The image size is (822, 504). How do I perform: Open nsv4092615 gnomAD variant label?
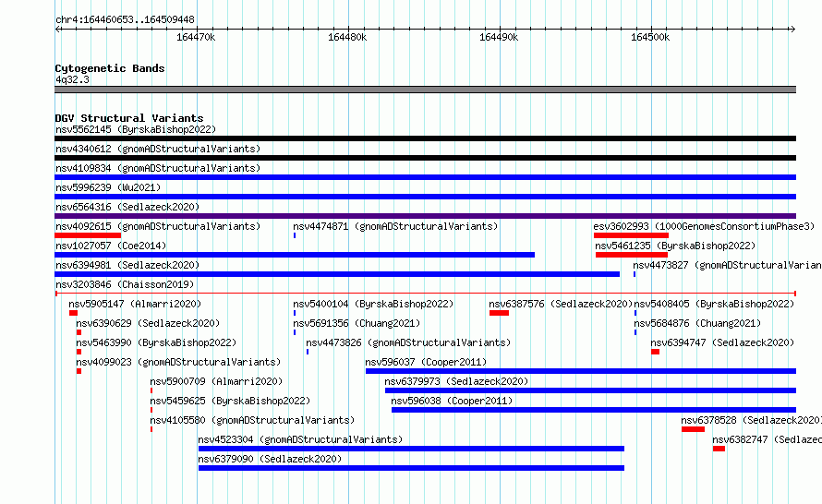158,226
